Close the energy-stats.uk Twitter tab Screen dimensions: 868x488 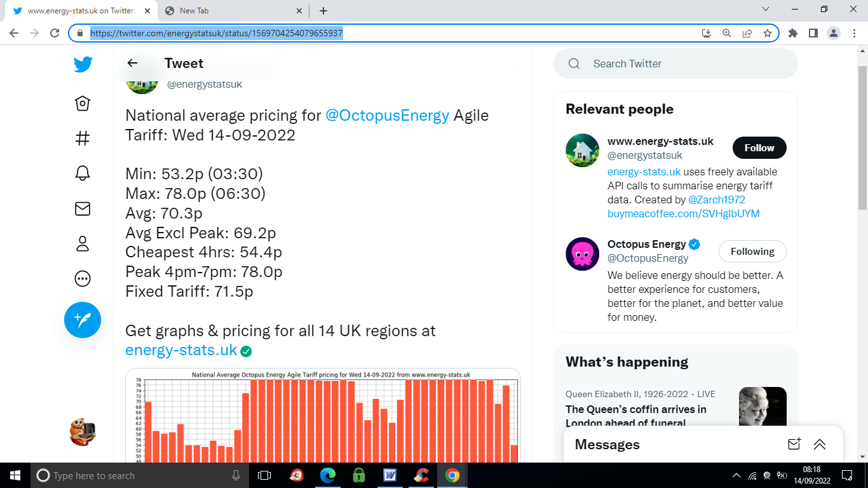(147, 10)
